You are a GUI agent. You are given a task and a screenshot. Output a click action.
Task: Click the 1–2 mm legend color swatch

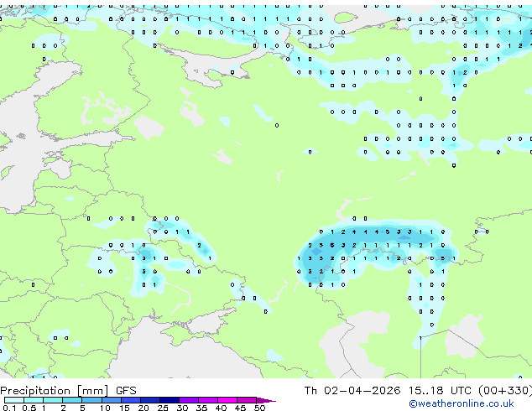click(53, 400)
